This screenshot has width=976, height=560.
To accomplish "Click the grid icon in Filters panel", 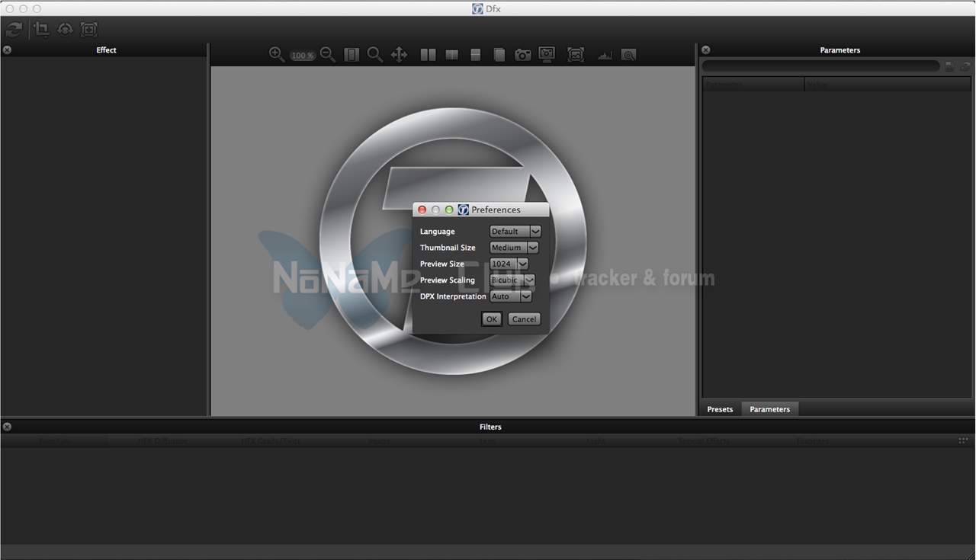I will [963, 440].
